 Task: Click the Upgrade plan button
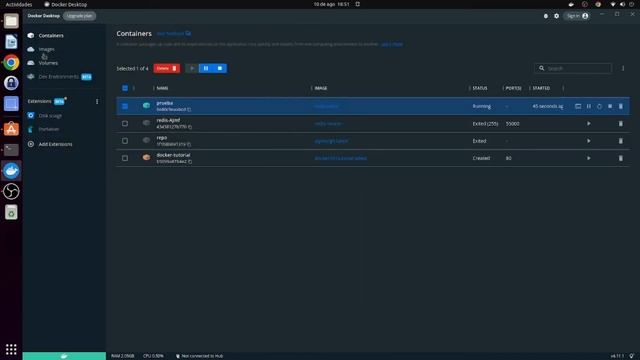pyautogui.click(x=80, y=16)
